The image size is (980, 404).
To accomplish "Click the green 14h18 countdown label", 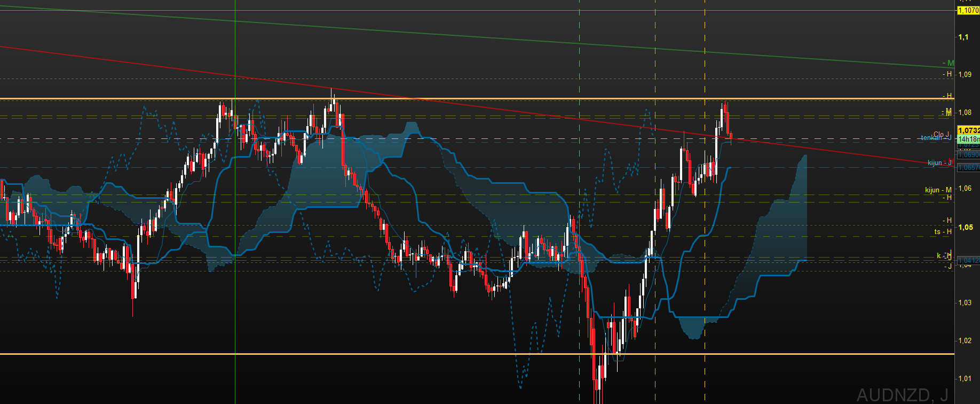I will 968,139.
